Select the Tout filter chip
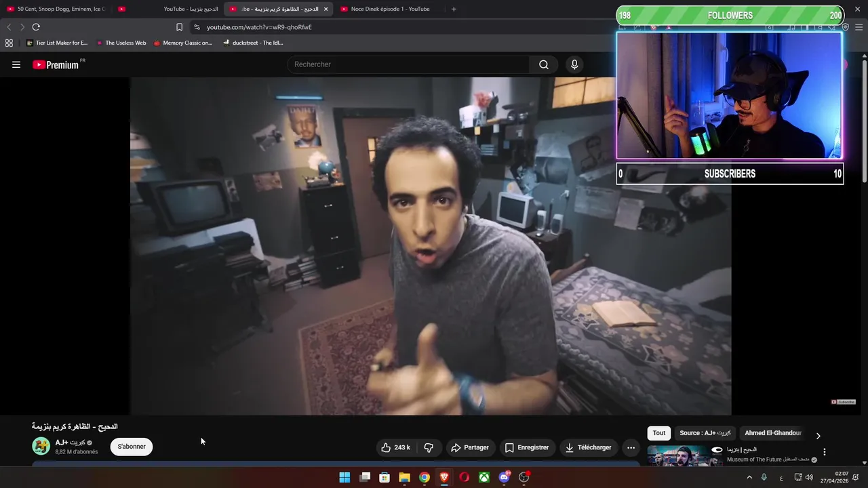This screenshot has height=488, width=868. 659,433
